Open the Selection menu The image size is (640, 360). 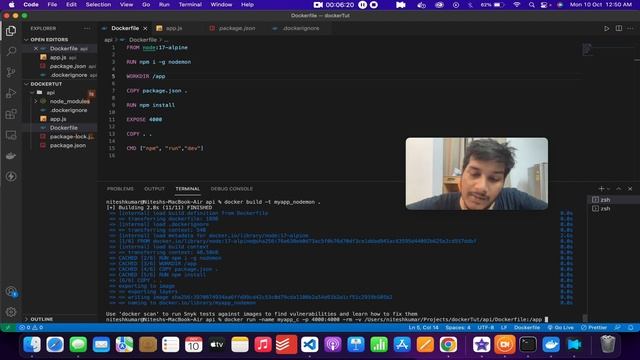[x=98, y=4]
